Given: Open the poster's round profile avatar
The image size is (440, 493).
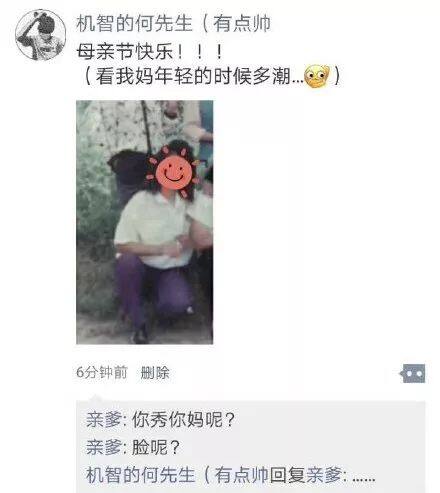Looking at the screenshot, I should pyautogui.click(x=41, y=35).
